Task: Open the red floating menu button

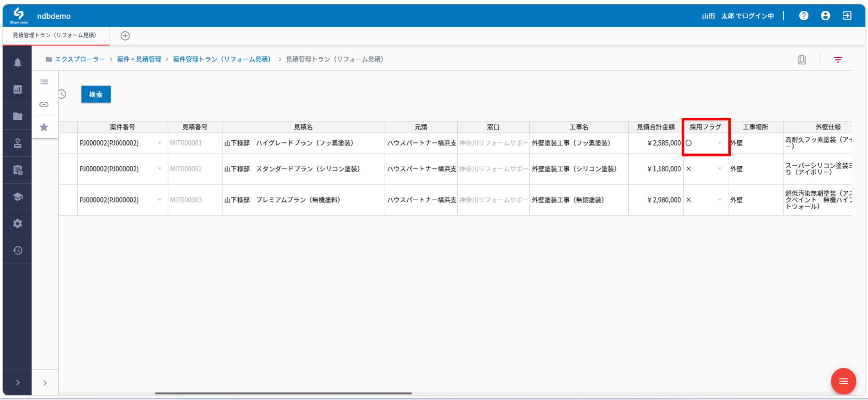Action: tap(843, 381)
